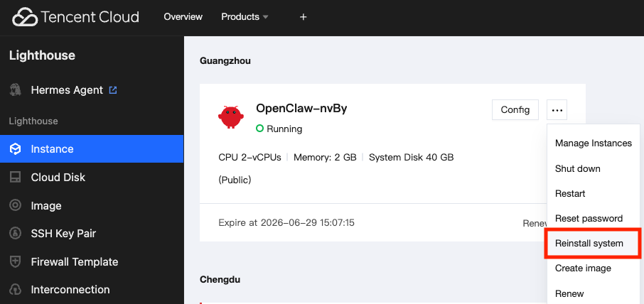Choose Manage Instances from the menu
644x304 pixels.
pos(593,143)
